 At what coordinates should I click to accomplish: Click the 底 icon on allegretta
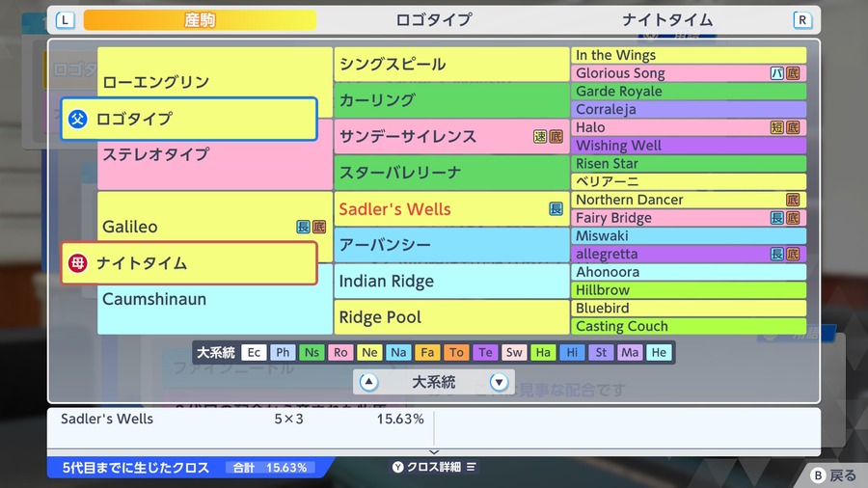click(x=793, y=254)
